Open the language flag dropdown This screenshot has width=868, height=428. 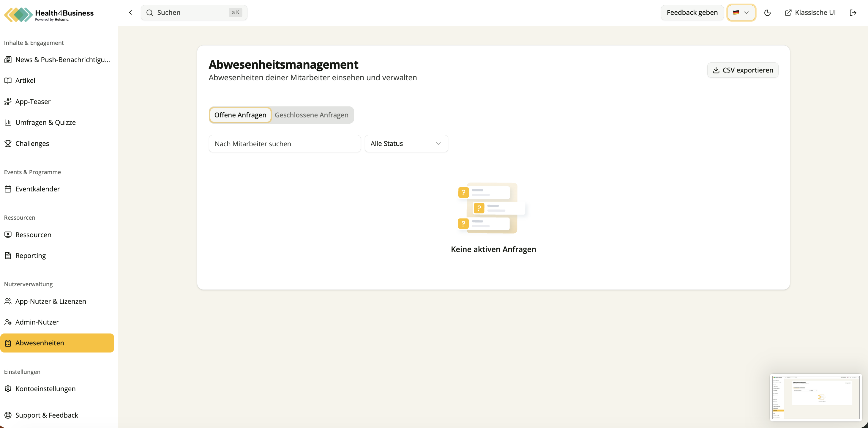tap(741, 13)
